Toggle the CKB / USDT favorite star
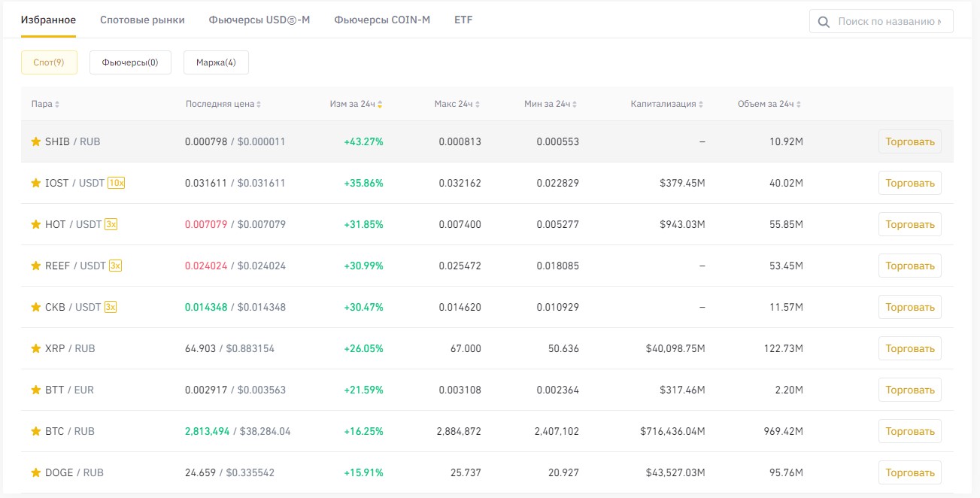 [35, 307]
